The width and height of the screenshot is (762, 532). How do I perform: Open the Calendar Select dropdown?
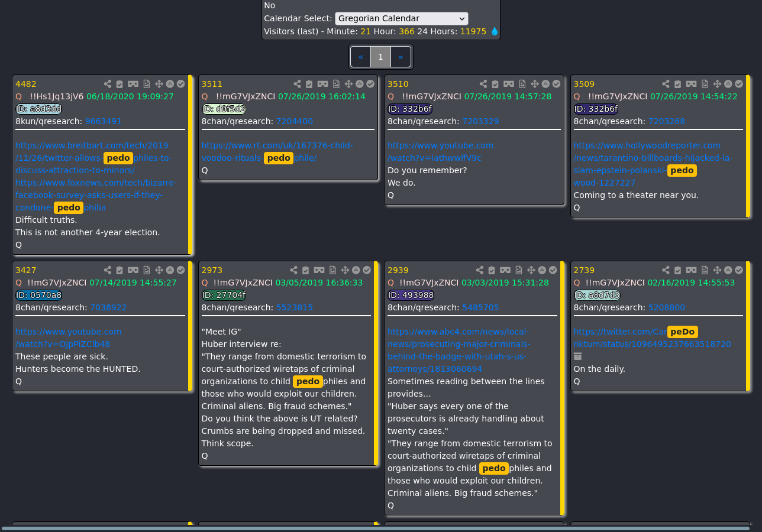pyautogui.click(x=402, y=18)
